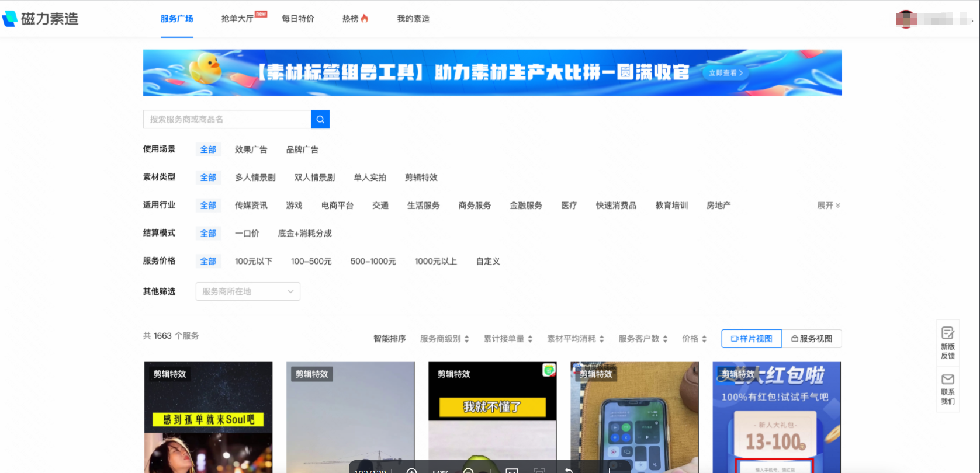This screenshot has height=473, width=980.
Task: Filter by 医疗 industry
Action: pos(569,206)
